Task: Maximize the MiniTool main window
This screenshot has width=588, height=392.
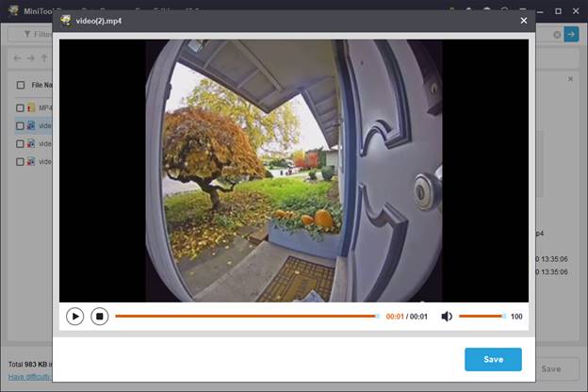Action: click(x=558, y=11)
